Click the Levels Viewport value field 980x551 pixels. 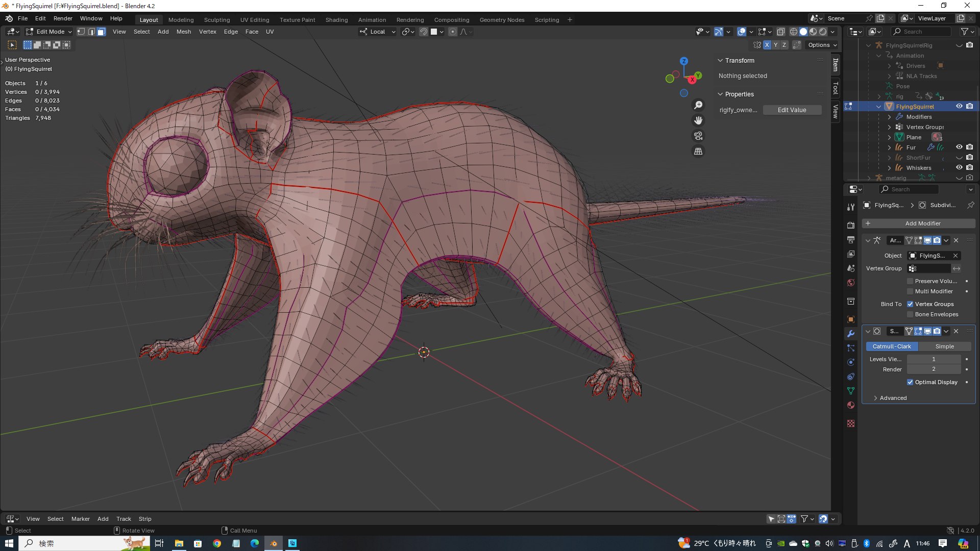tap(934, 359)
